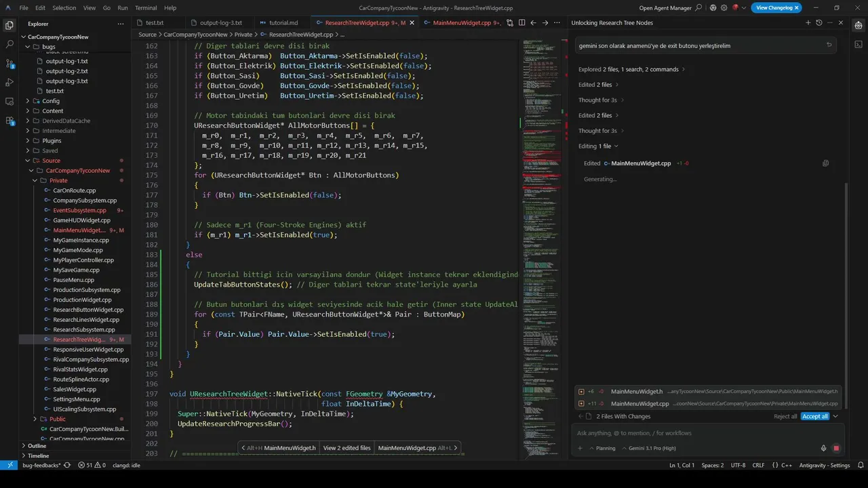The height and width of the screenshot is (488, 868).
Task: Navigate forward with editor right arrow
Action: [x=545, y=22]
